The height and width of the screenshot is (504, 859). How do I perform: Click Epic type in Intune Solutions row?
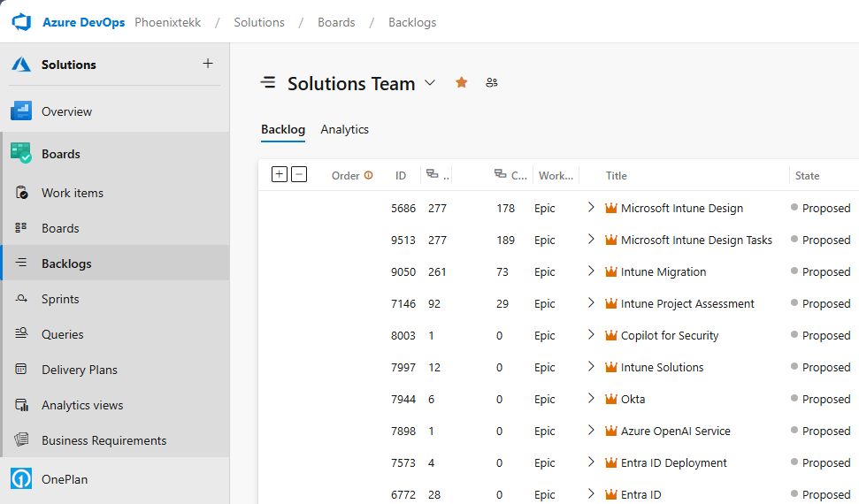(545, 367)
